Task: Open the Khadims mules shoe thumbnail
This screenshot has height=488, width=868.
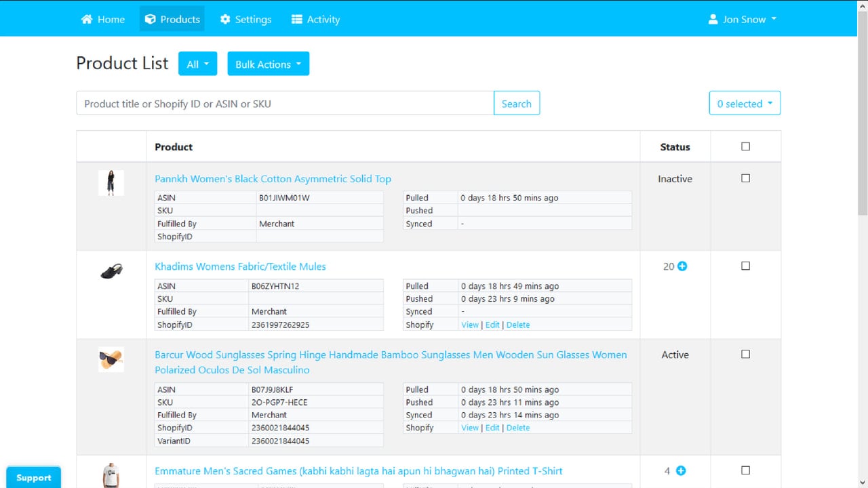Action: [x=111, y=271]
